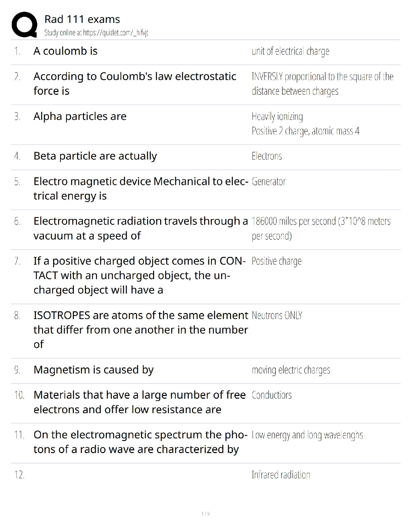Click the "Neutrons ONLY" definition

277,316
